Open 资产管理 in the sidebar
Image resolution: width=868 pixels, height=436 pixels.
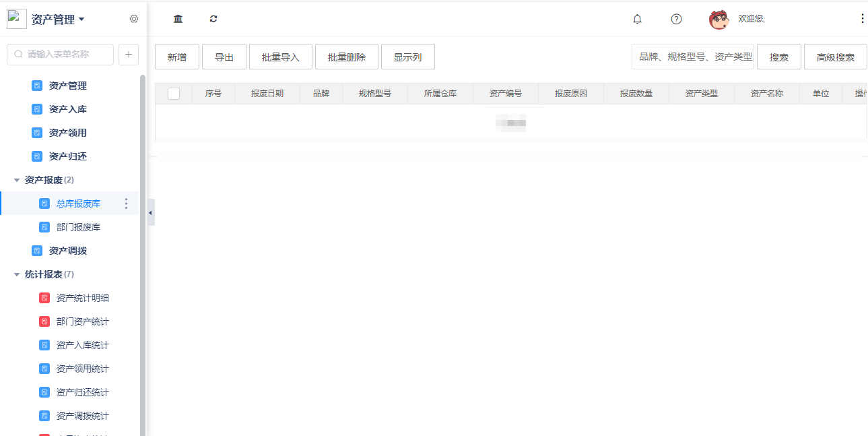(x=68, y=86)
